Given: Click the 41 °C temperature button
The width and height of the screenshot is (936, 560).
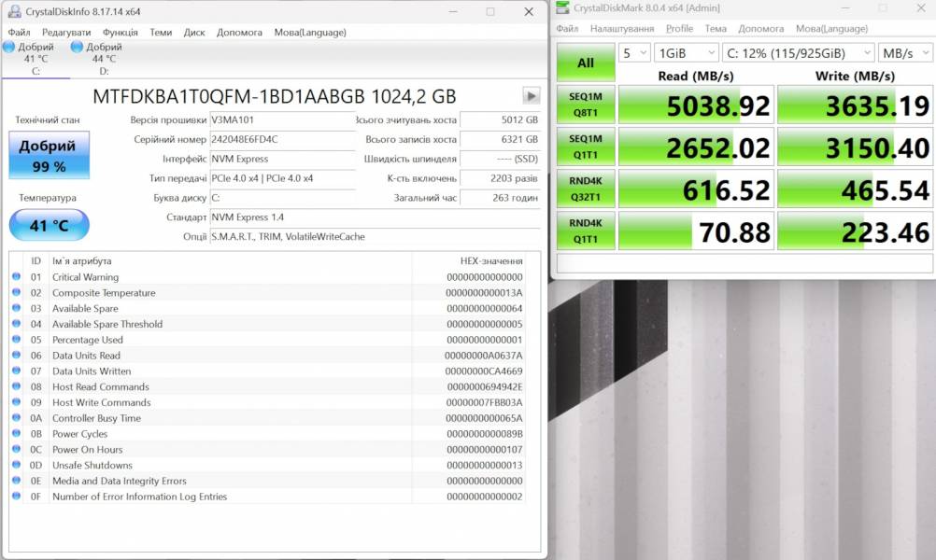Looking at the screenshot, I should 49,226.
